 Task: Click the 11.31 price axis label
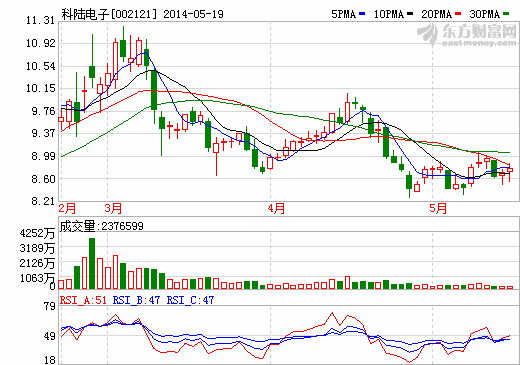40,21
